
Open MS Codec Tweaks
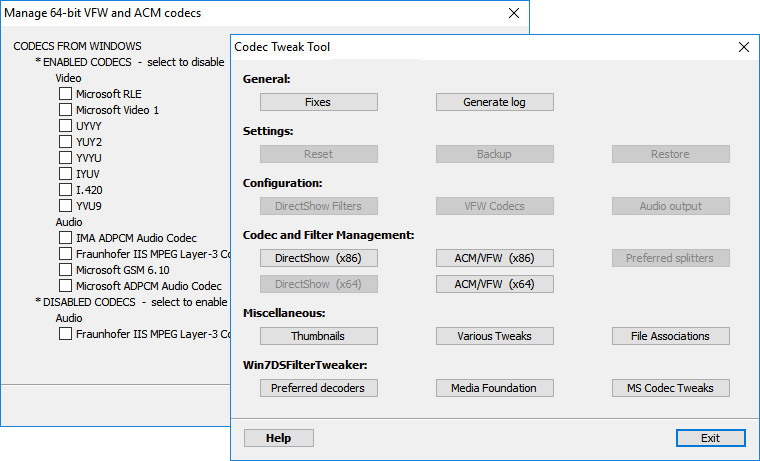click(670, 388)
